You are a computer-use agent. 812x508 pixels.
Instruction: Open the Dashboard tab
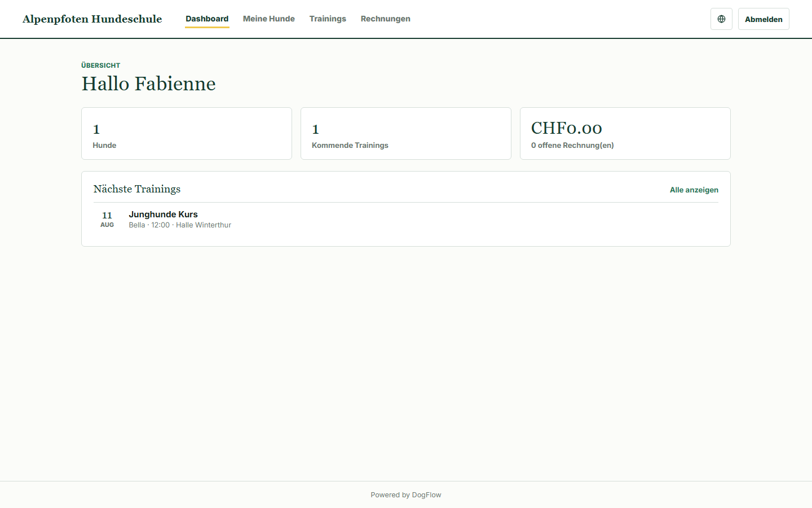click(x=207, y=19)
